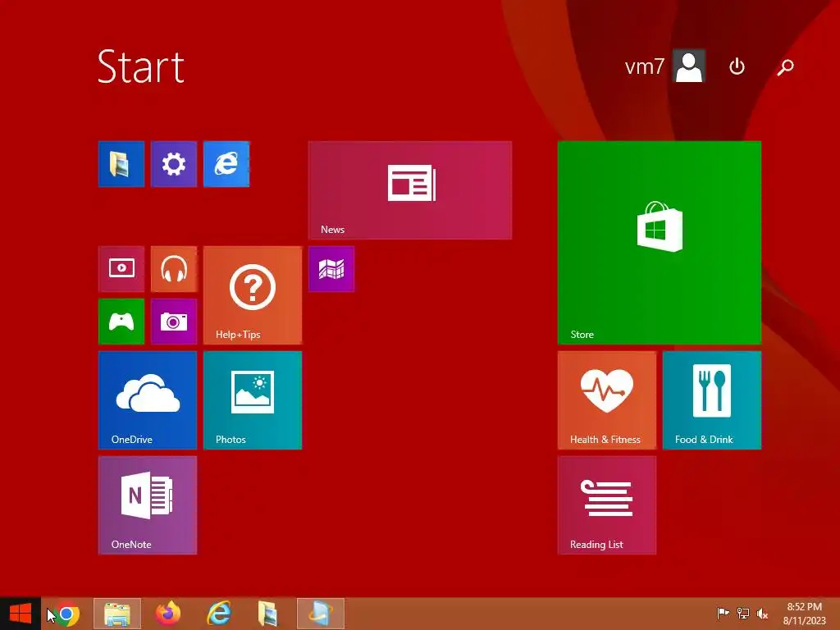
Task: Open the last pinned taskbar app icon
Action: coord(321,614)
